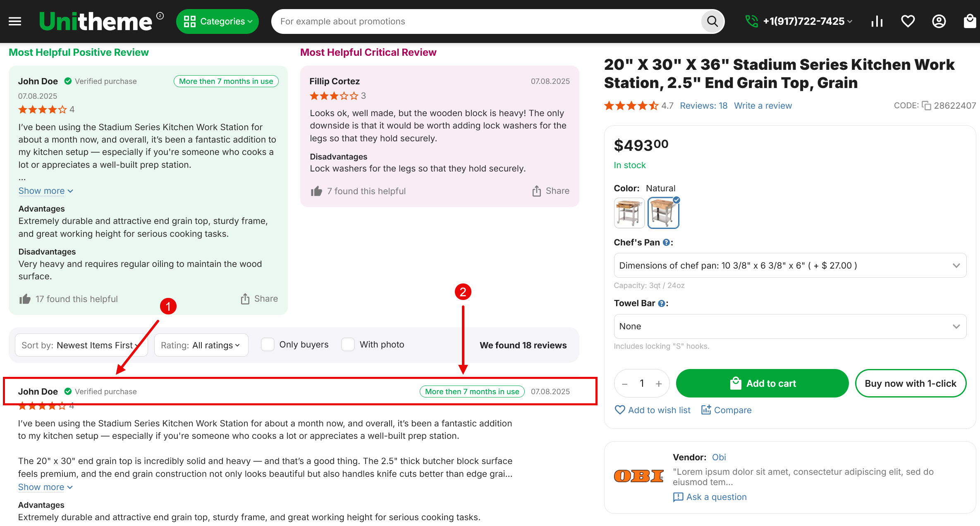Open the shopping cart bag icon
980x526 pixels.
pyautogui.click(x=970, y=21)
